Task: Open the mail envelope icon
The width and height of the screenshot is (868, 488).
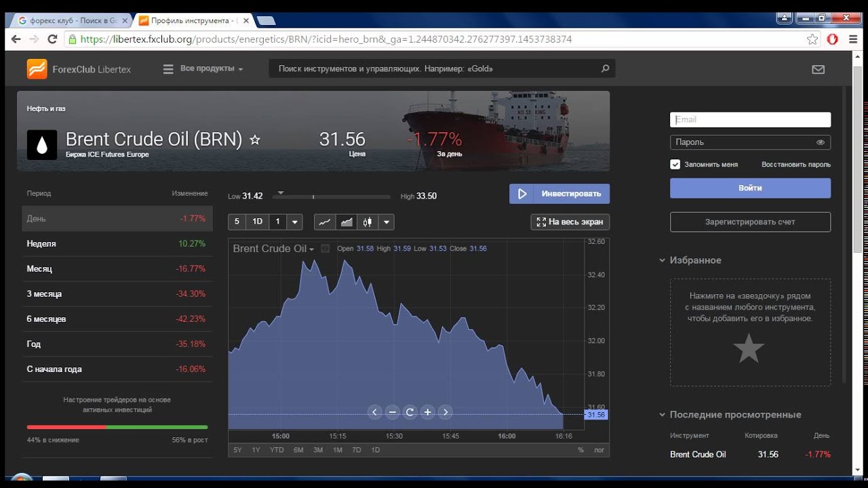Action: click(818, 69)
